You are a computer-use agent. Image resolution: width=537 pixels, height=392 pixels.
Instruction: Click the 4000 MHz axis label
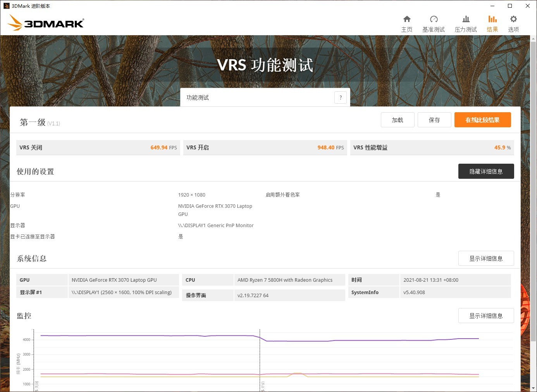(26, 340)
